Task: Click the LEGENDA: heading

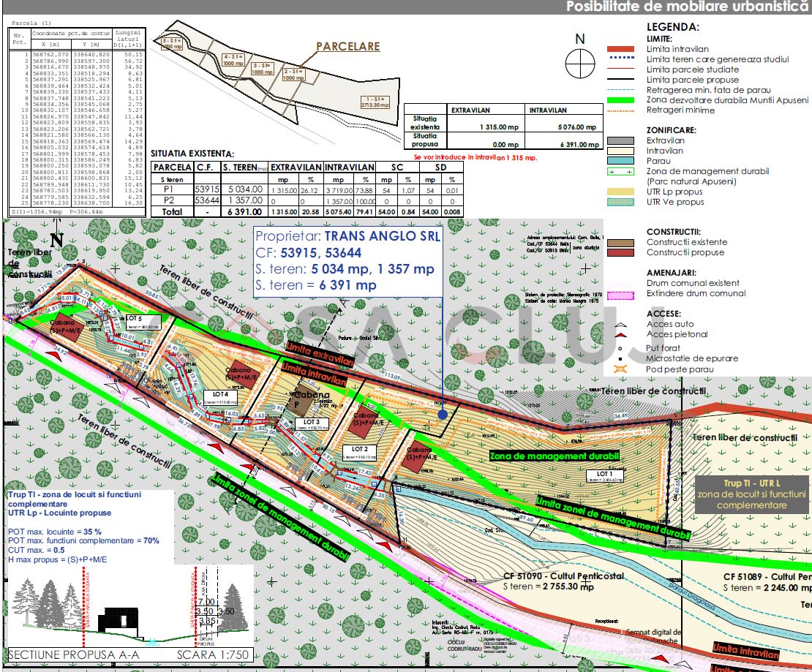Action: [x=673, y=28]
